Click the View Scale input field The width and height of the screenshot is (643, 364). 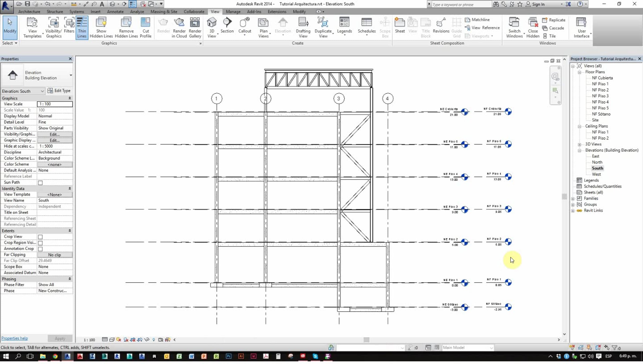click(55, 104)
